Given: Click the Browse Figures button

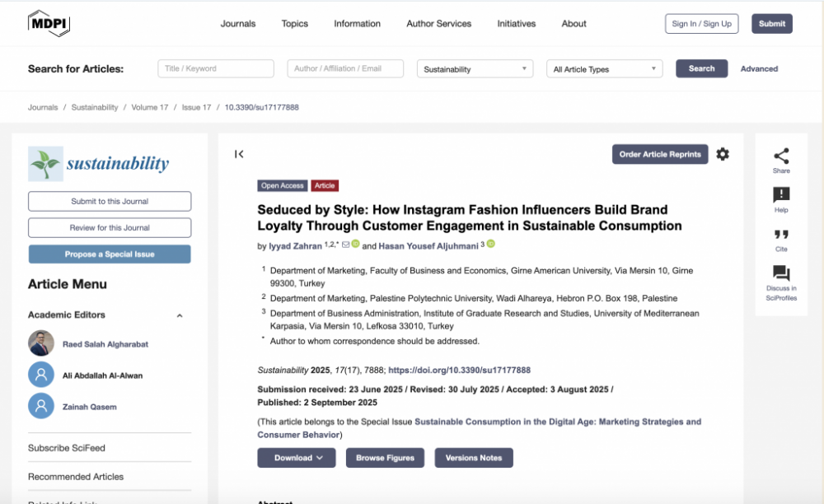Looking at the screenshot, I should click(385, 458).
